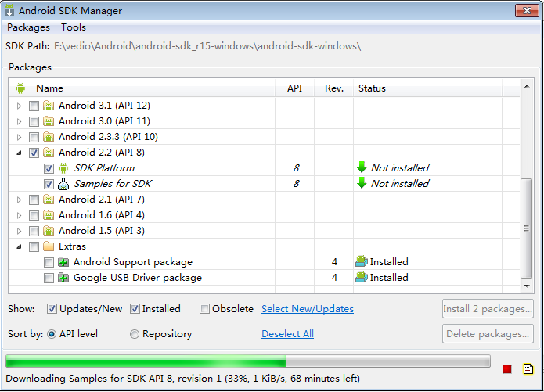The height and width of the screenshot is (392, 544).
Task: Click the package list scrollbar thumb
Action: click(526, 228)
